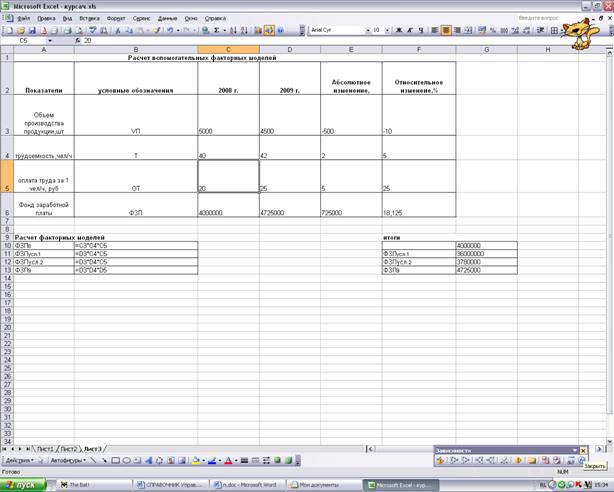Click the percent style icon
The image size is (614, 492).
point(491,30)
